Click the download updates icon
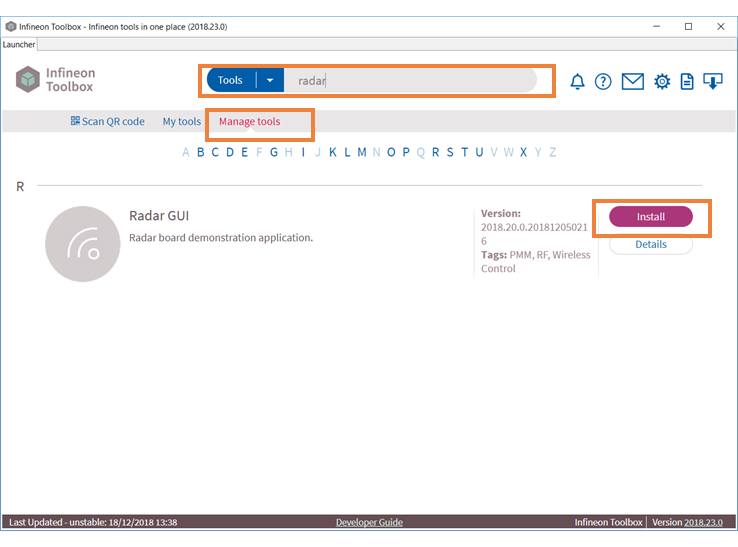Viewport: 738px width, 547px height. pyautogui.click(x=713, y=81)
